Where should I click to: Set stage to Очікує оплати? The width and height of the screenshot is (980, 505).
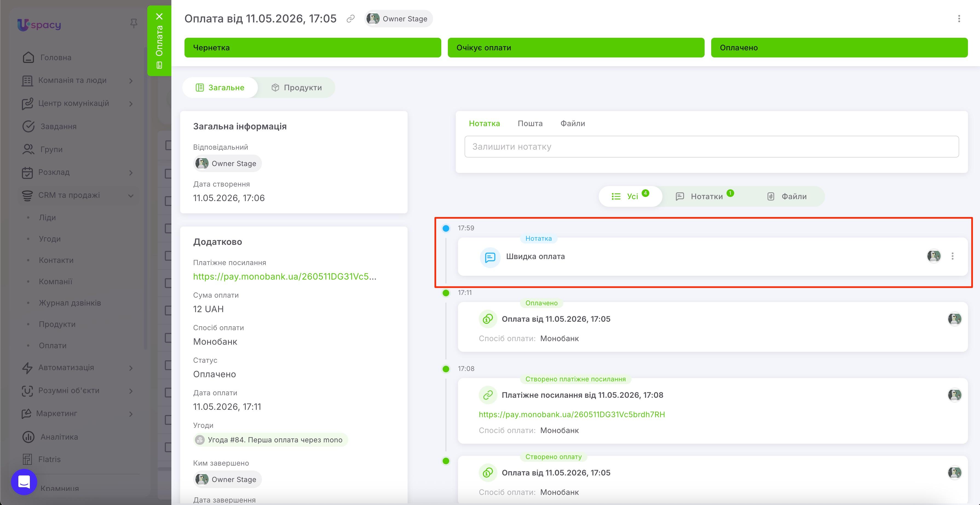click(576, 48)
